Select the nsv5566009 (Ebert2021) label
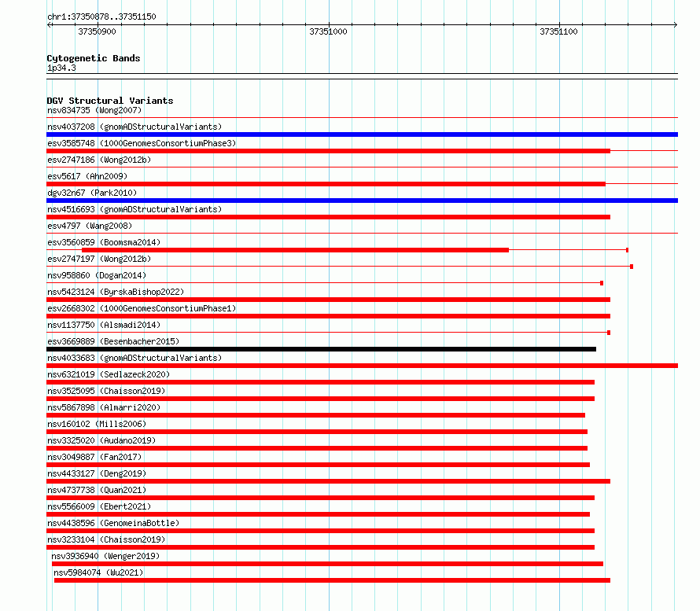Viewport: 700px width, 611px height. pos(99,506)
